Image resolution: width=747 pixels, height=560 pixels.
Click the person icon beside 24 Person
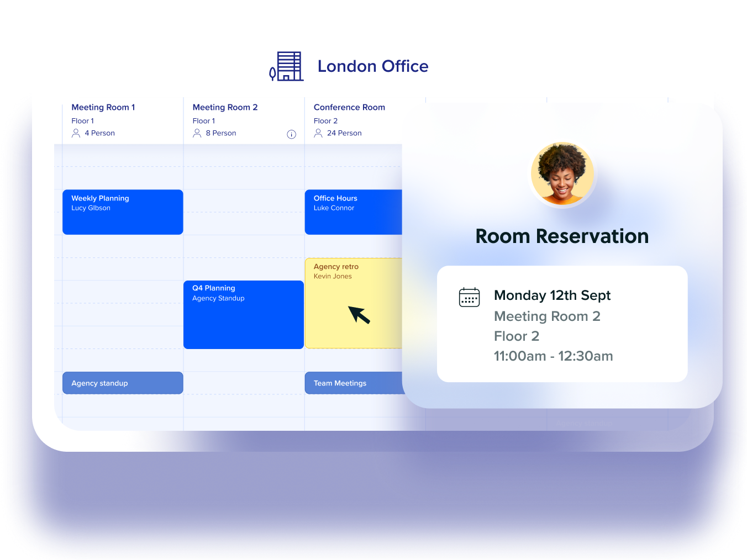click(x=318, y=133)
